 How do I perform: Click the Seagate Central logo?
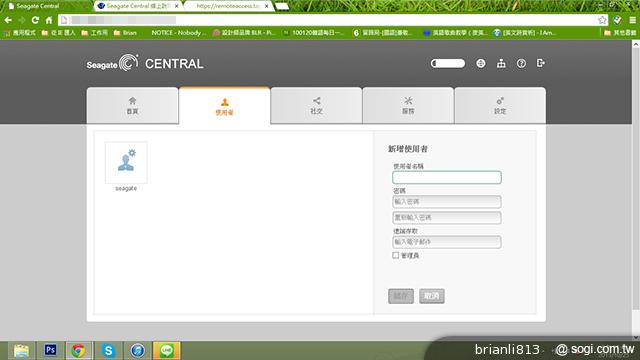tap(144, 63)
